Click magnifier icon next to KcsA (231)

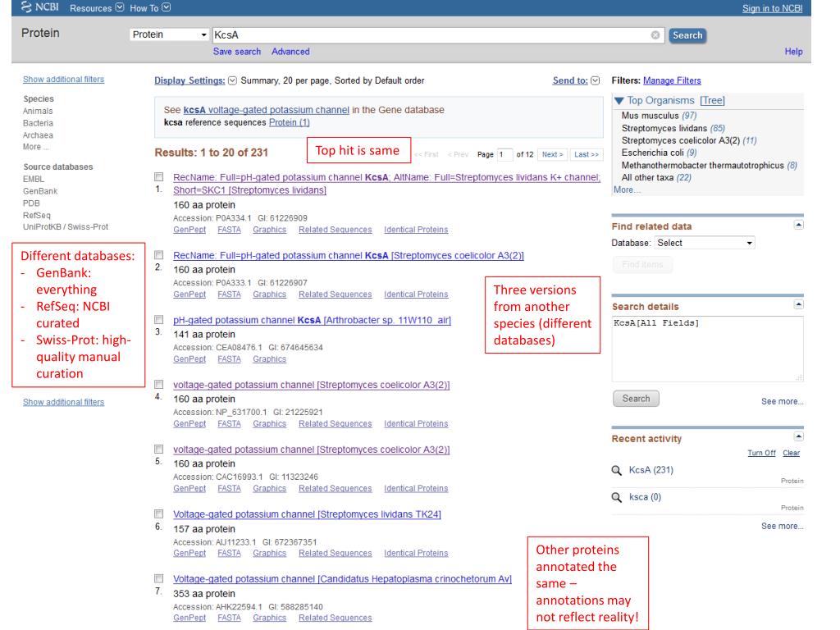tap(617, 470)
